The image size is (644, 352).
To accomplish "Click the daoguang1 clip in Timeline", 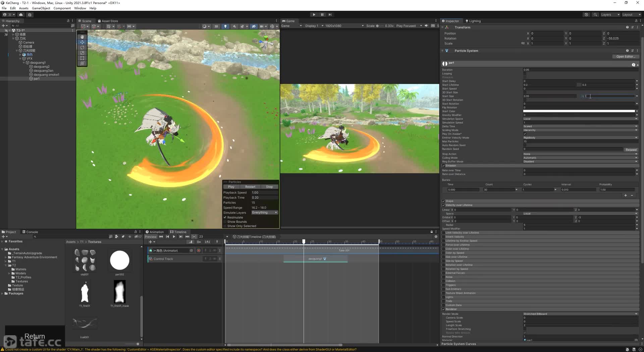I will (x=315, y=259).
